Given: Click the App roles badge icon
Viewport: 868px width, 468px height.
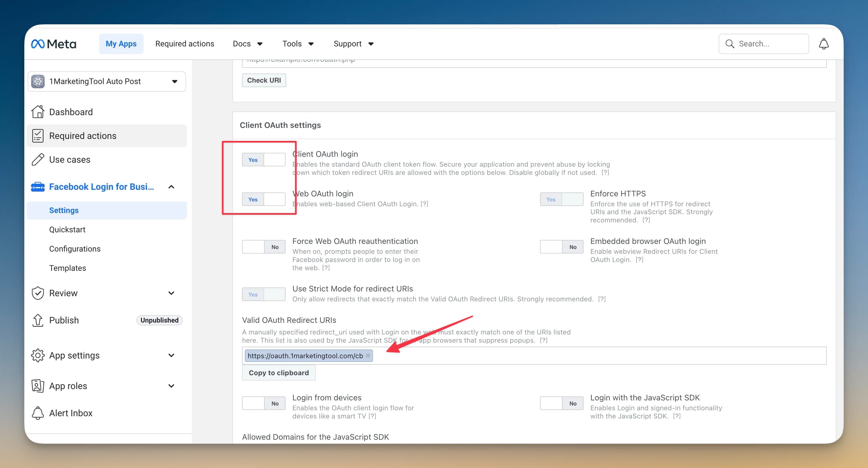Looking at the screenshot, I should coord(38,386).
